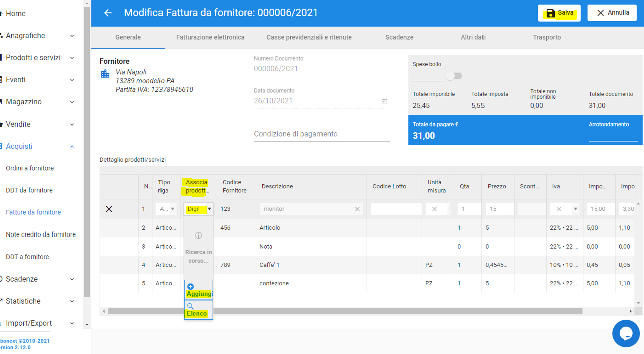This screenshot has height=354, width=644.
Task: Go to Home in the sidebar
Action: coord(15,13)
